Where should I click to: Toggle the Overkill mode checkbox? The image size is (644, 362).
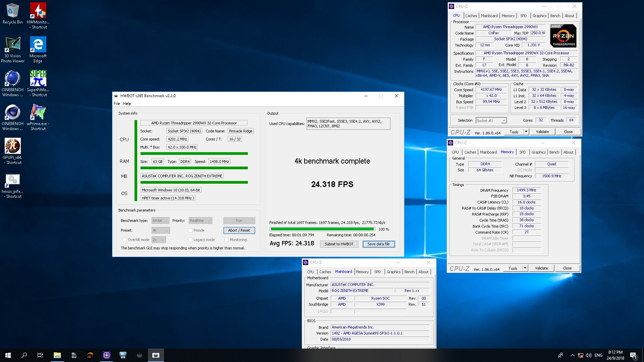[x=125, y=240]
